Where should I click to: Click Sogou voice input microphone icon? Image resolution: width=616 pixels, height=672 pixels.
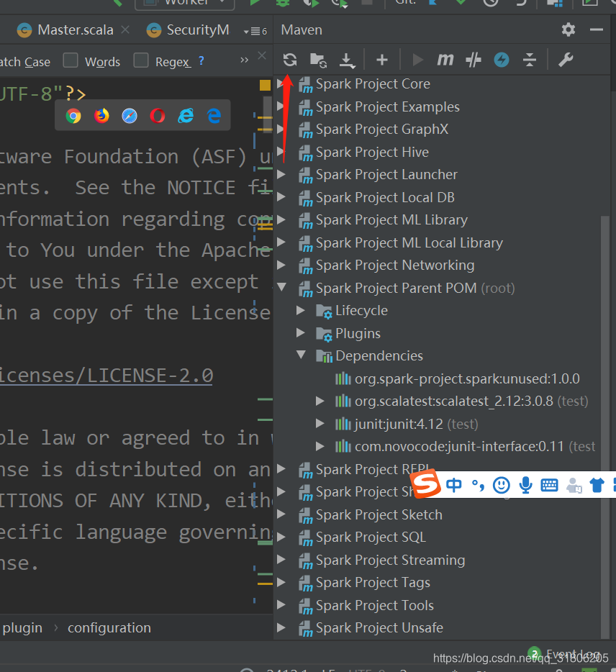[x=525, y=485]
